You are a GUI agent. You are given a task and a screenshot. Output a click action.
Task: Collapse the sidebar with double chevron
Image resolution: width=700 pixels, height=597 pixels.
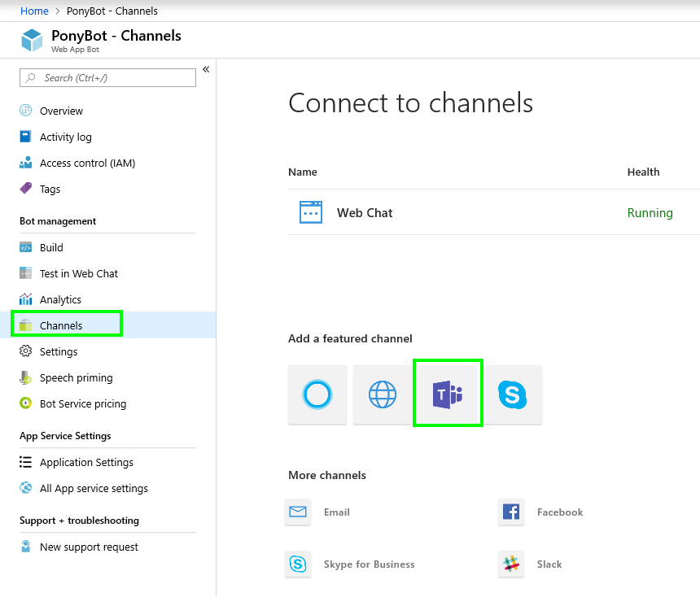coord(206,70)
